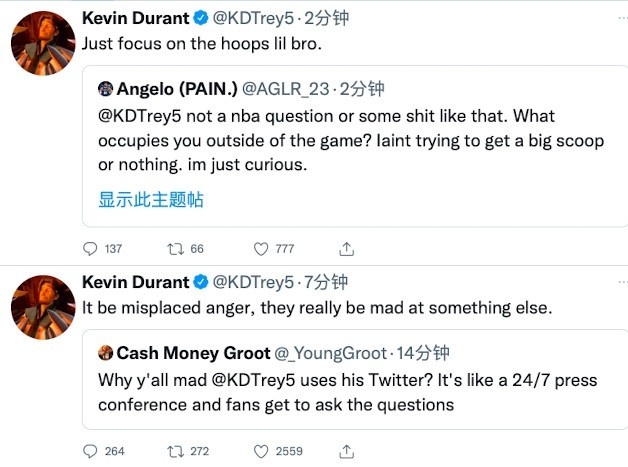Screen dimensions: 628x467
Task: Share the 'misplaced anger' tweet
Action: pos(347,451)
